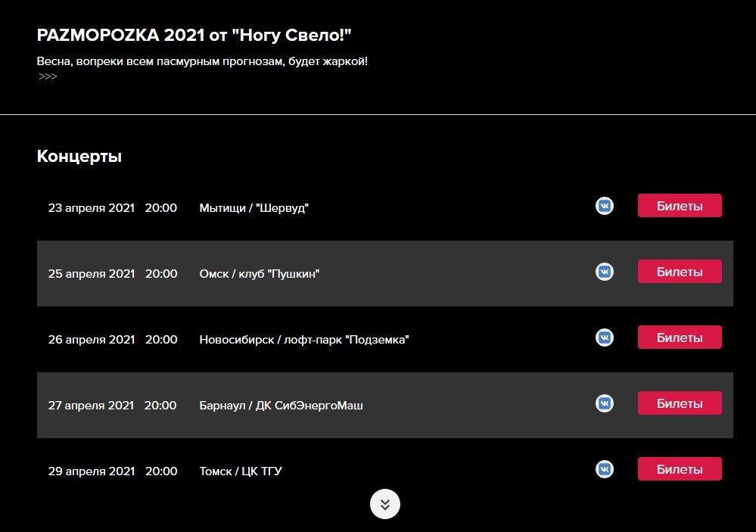Open the PAZMOPOZKA 2021 news headline
This screenshot has height=532, width=756.
tap(194, 36)
